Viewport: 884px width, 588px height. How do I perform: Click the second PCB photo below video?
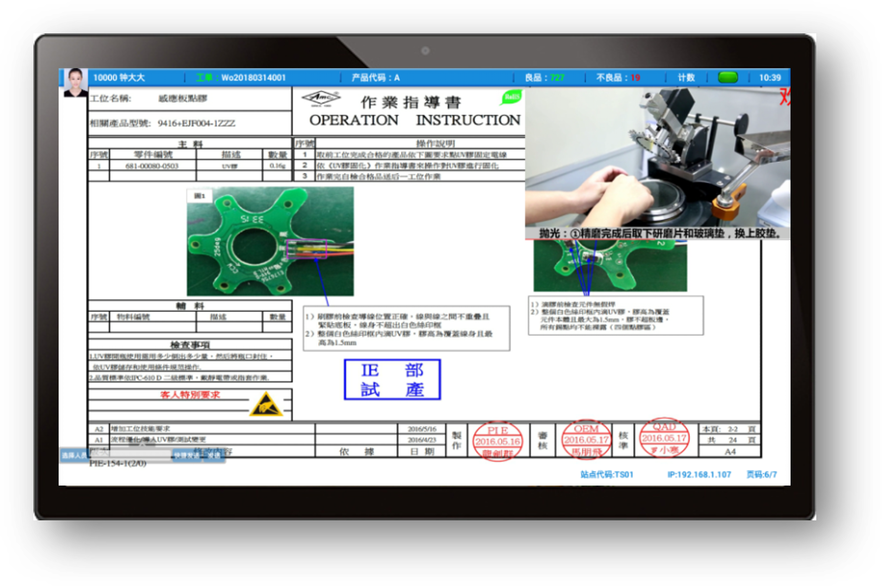(x=610, y=265)
